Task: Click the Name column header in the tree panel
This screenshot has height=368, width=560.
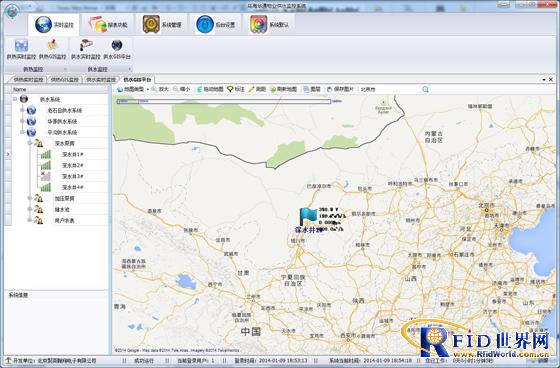Action: coord(60,89)
